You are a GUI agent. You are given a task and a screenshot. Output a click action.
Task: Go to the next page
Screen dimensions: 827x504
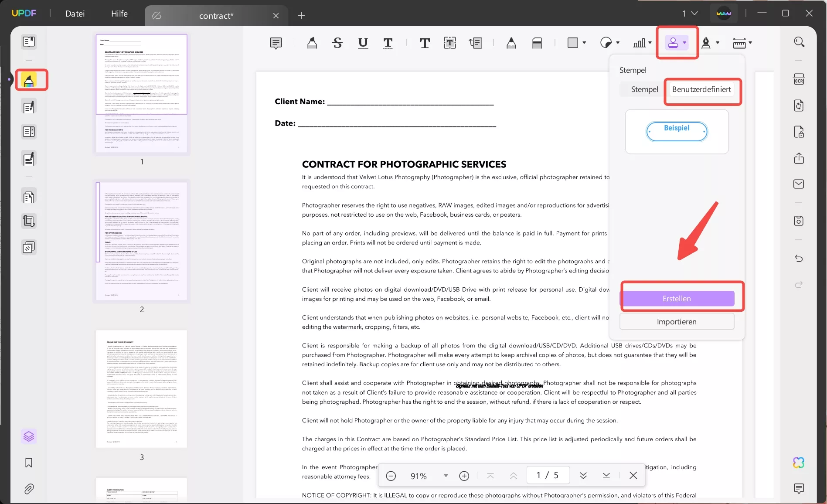pos(583,476)
